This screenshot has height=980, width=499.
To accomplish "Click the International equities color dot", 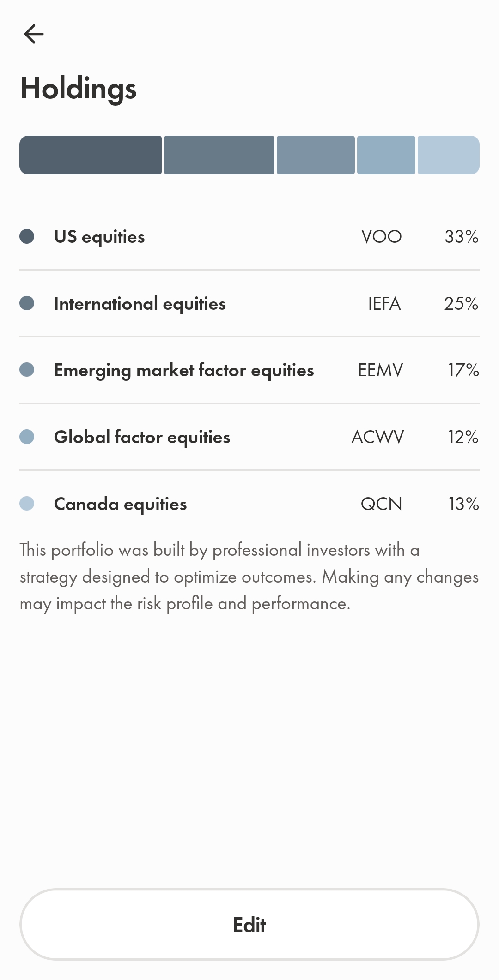I will [x=27, y=303].
